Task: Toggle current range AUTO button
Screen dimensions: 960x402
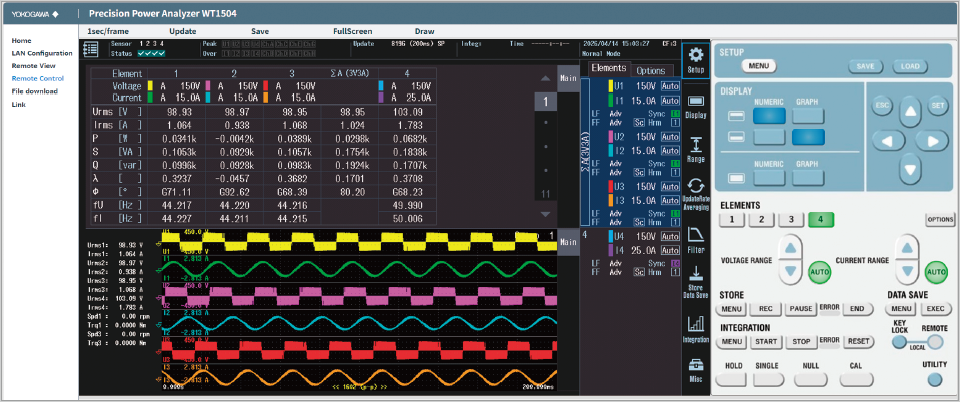Action: [936, 272]
